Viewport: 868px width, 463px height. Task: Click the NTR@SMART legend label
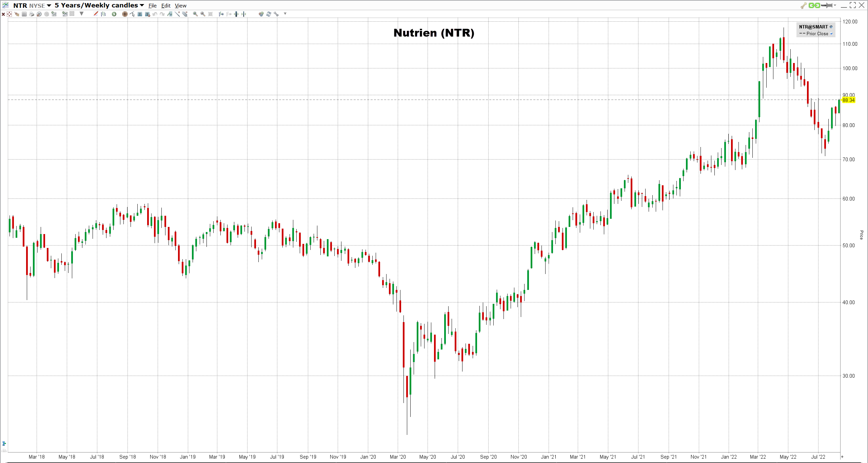click(813, 27)
